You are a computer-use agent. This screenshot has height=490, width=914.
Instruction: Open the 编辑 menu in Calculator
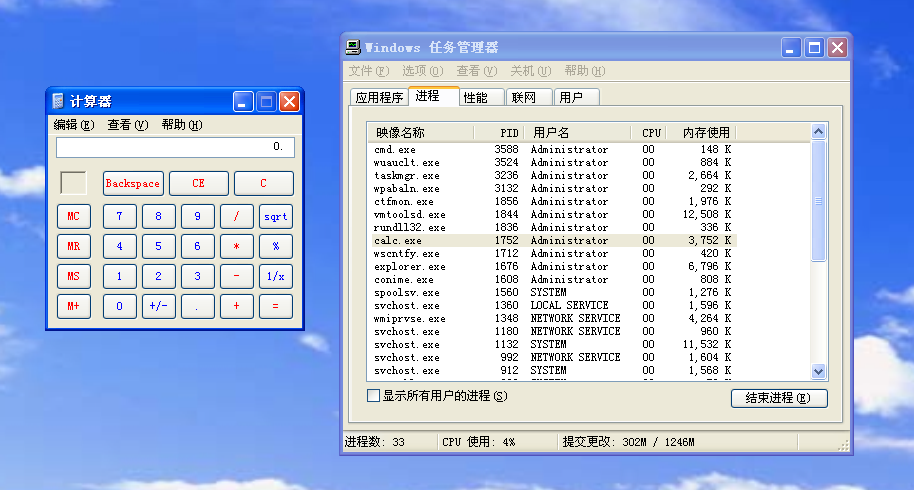tap(73, 125)
